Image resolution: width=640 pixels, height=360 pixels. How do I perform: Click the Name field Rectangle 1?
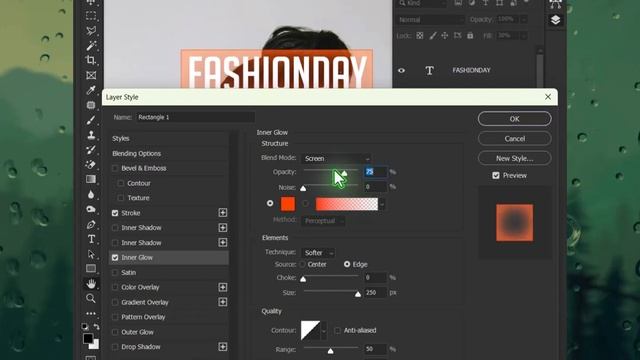click(x=196, y=117)
